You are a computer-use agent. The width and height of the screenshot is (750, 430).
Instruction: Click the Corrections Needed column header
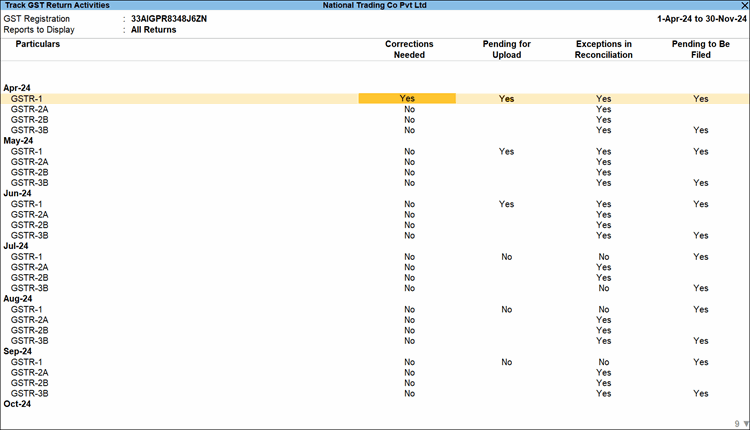click(408, 50)
